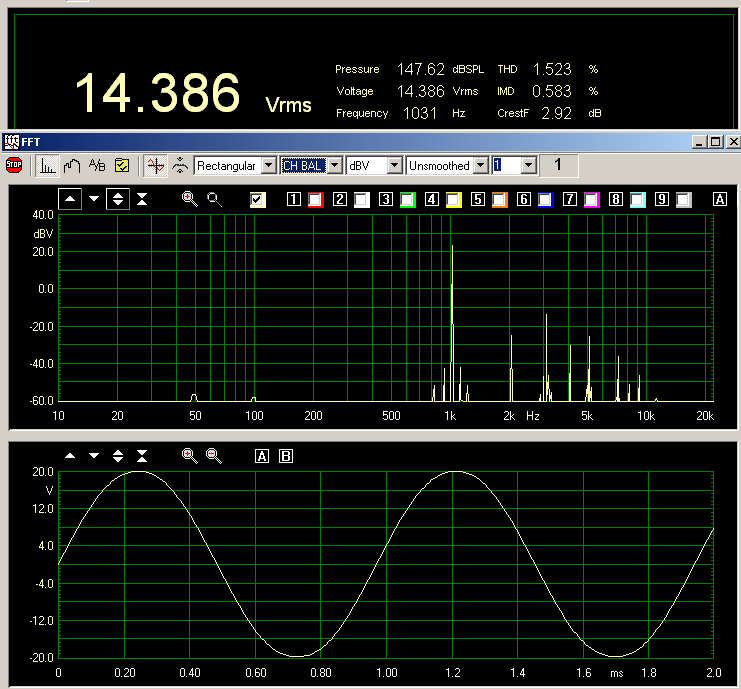Click the red STOP button in the FFT toolbar

(x=14, y=165)
